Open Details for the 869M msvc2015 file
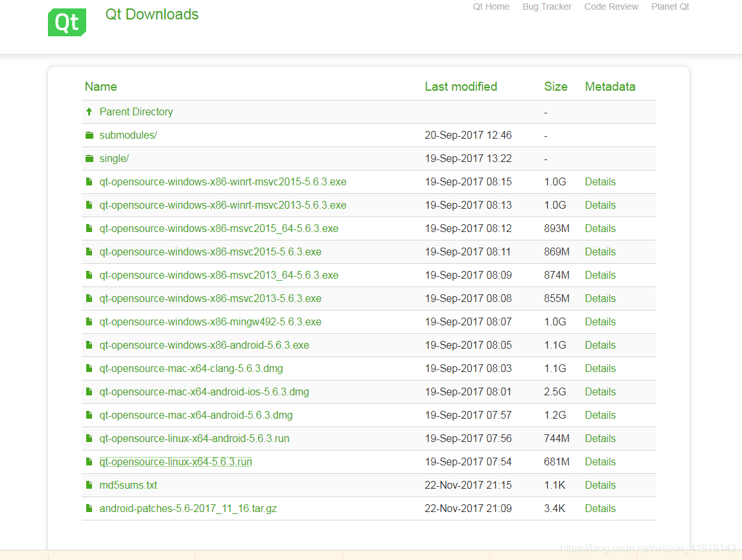742x560 pixels. pos(600,252)
